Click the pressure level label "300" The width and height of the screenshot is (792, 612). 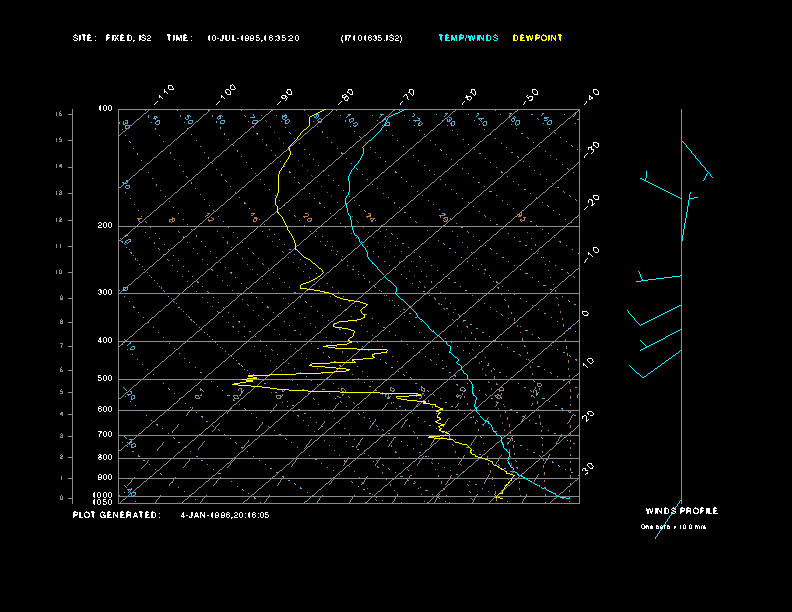(x=105, y=292)
